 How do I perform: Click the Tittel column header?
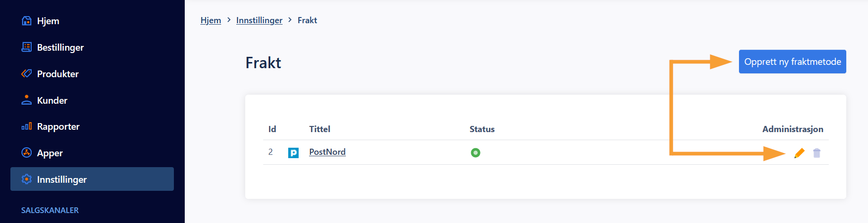click(x=320, y=129)
